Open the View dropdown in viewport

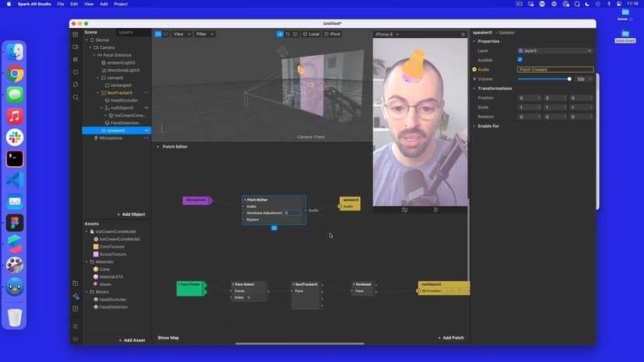(181, 34)
